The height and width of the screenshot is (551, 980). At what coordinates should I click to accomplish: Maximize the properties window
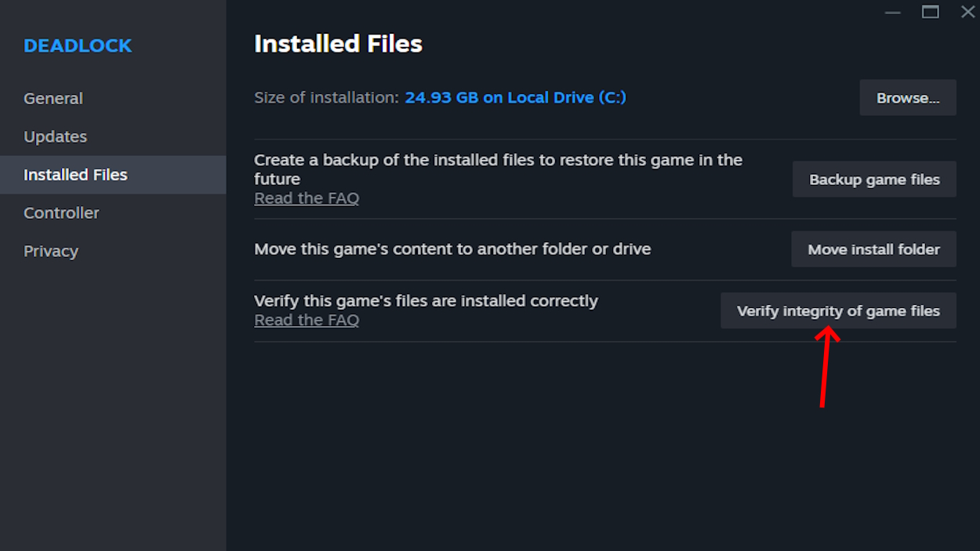[931, 13]
